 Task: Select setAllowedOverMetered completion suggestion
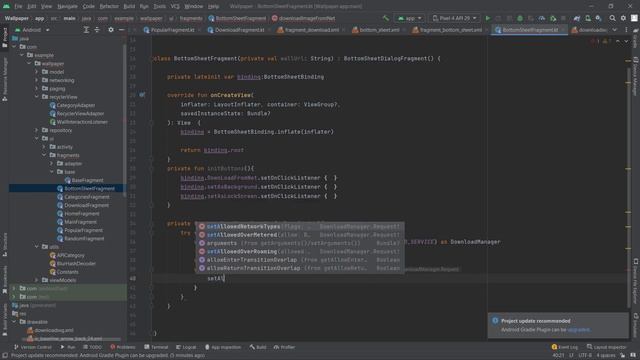(x=300, y=235)
